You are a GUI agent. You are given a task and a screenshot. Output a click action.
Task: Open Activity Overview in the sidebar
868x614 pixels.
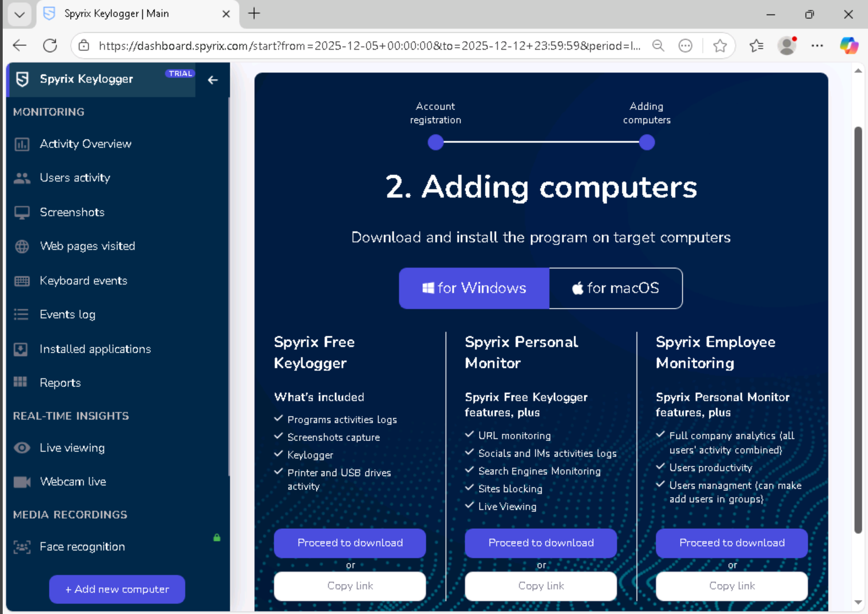86,144
